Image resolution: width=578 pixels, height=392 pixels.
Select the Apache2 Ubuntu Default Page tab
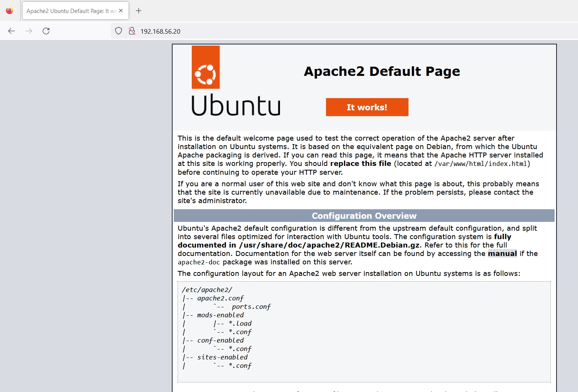[x=76, y=11]
